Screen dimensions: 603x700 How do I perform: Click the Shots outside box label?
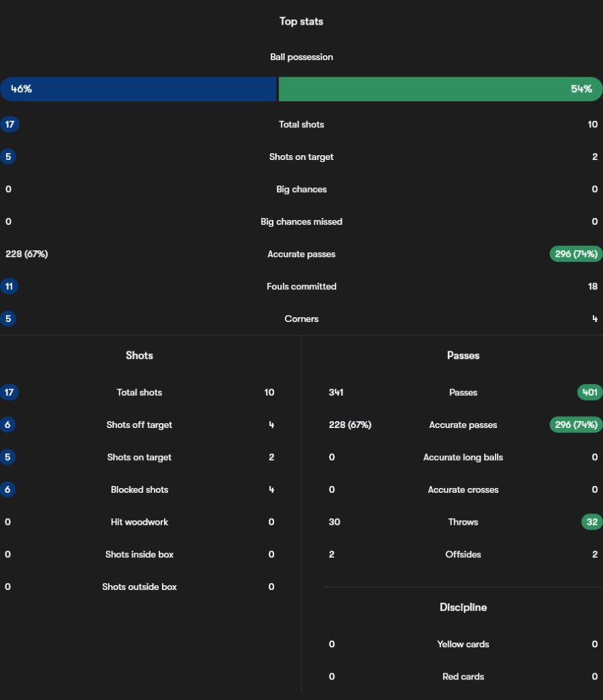[x=139, y=587]
